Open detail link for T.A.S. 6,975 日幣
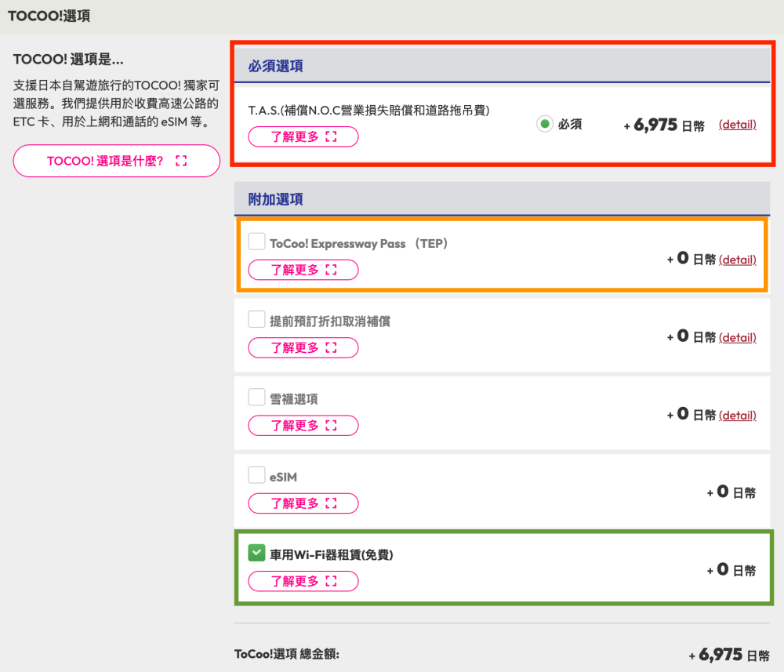 tap(738, 125)
